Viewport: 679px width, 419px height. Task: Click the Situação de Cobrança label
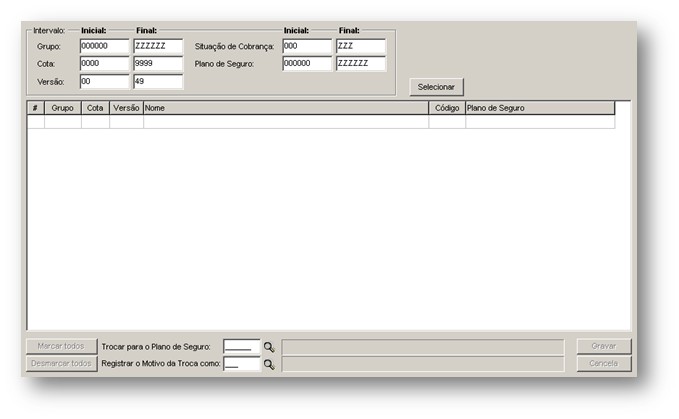tap(234, 46)
